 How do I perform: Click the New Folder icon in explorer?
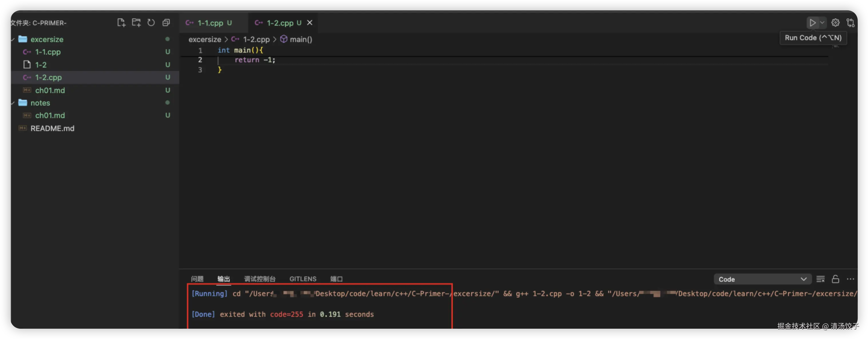136,23
